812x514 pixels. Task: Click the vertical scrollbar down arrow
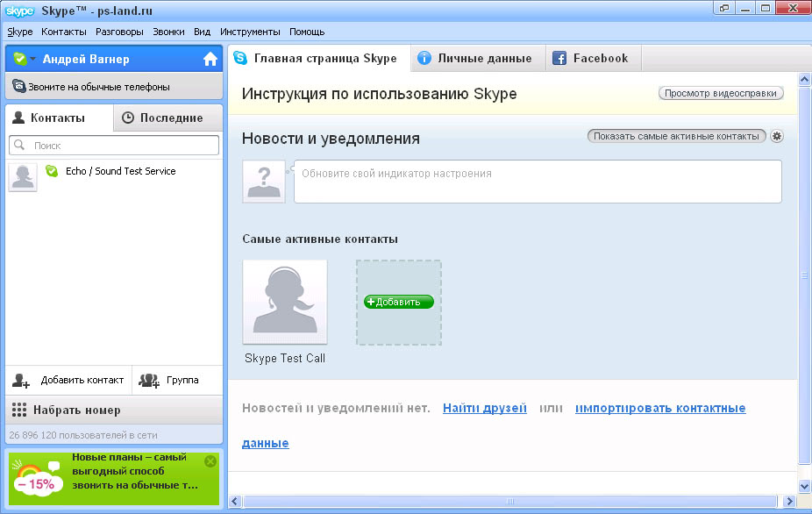point(804,486)
